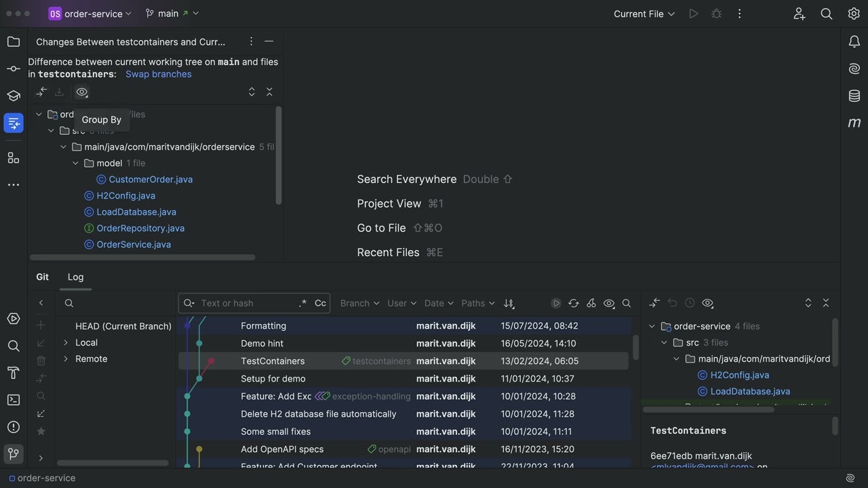Viewport: 868px width, 488px height.
Task: Open the Terminal tool window
Action: tap(14, 400)
